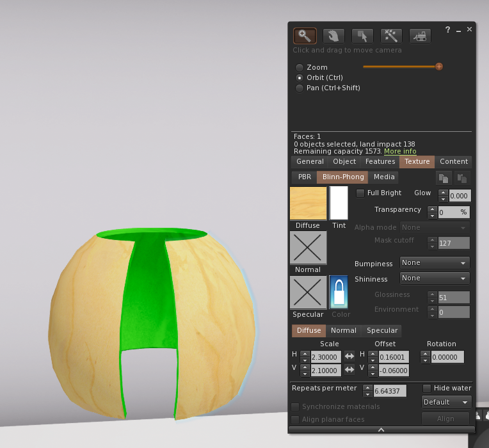Select the Move hand tool icon

333,36
